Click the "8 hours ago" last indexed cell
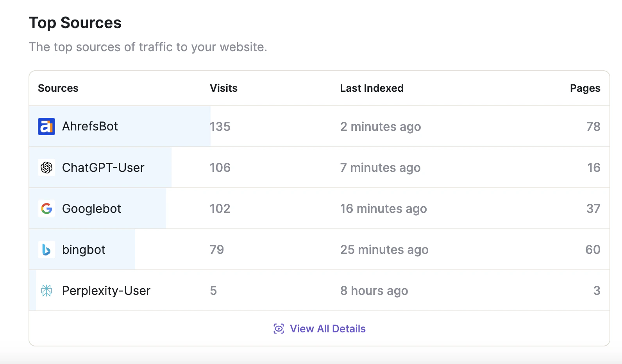Screen dimensions: 622x364 (374, 291)
